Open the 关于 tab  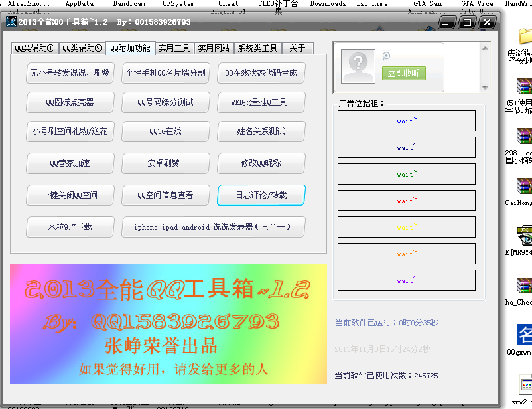298,48
